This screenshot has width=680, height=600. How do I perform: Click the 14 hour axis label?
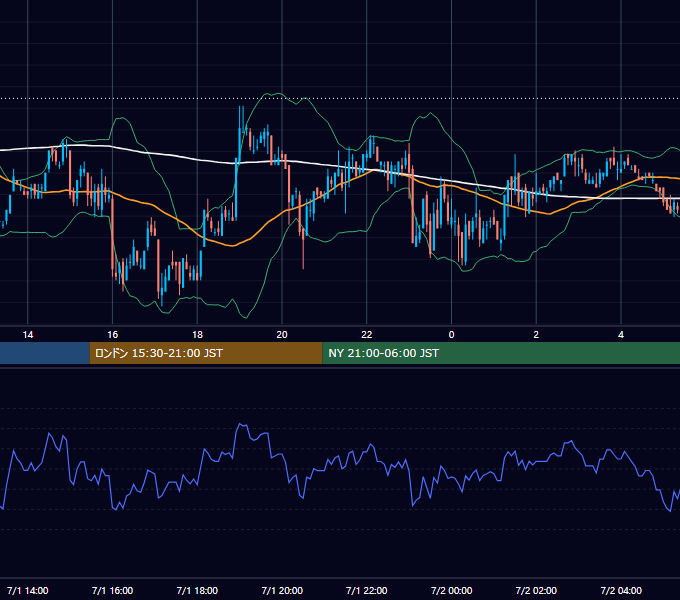28,335
